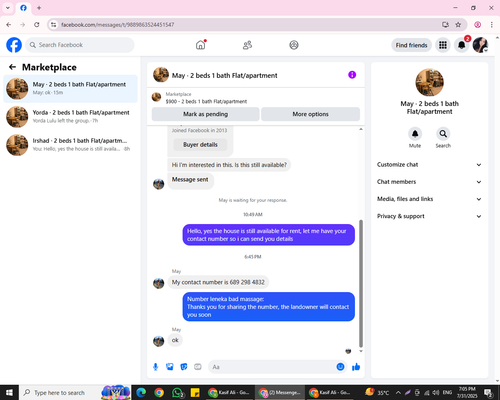Go back using Marketplace arrow
Viewport: 500px width, 400px height.
pyautogui.click(x=12, y=67)
